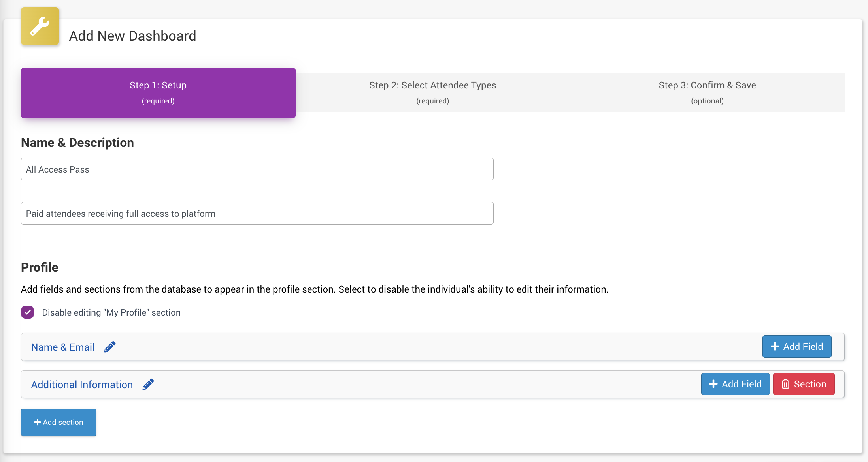Click 'Disable editing "My Profile" section' label
This screenshot has height=462, width=868.
tap(111, 312)
